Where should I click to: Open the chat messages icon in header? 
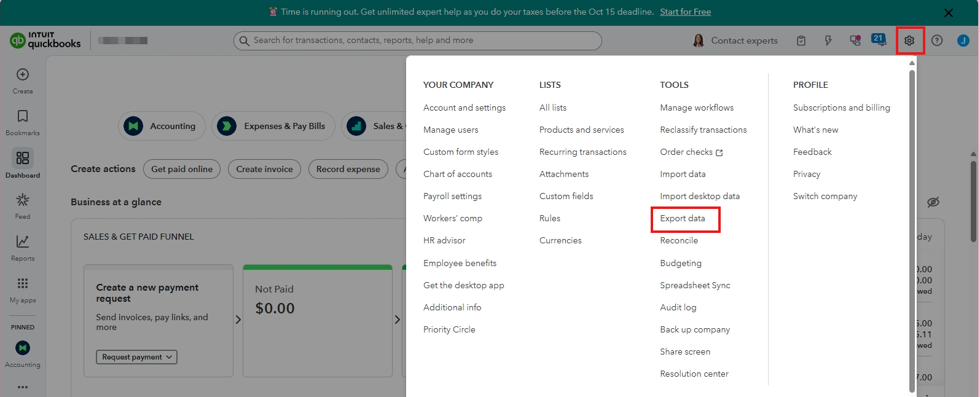pos(855,41)
